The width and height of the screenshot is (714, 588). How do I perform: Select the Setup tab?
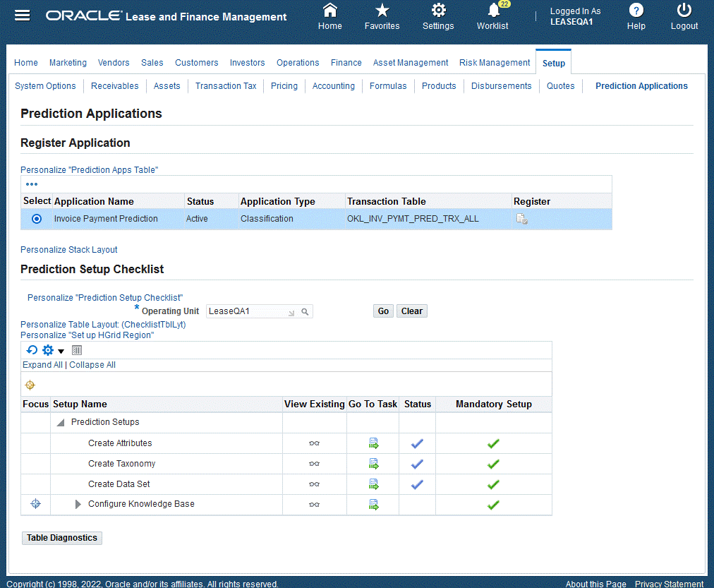(x=553, y=64)
